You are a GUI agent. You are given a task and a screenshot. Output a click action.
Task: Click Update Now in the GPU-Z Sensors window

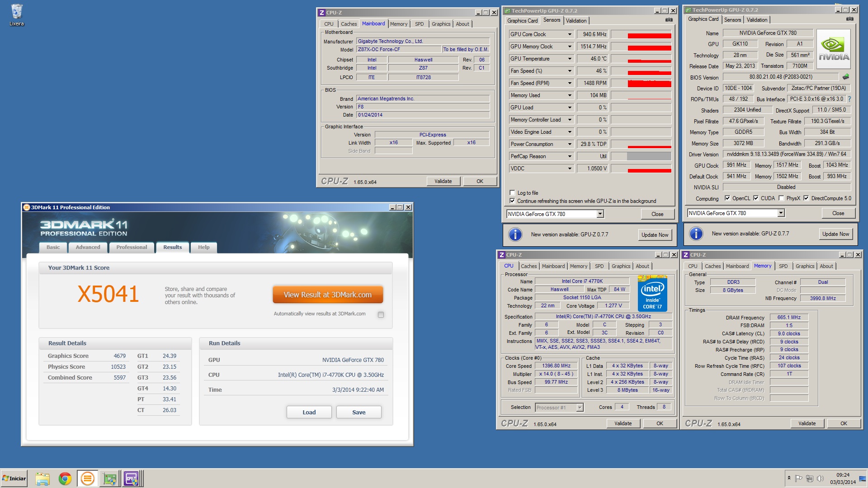coord(655,235)
